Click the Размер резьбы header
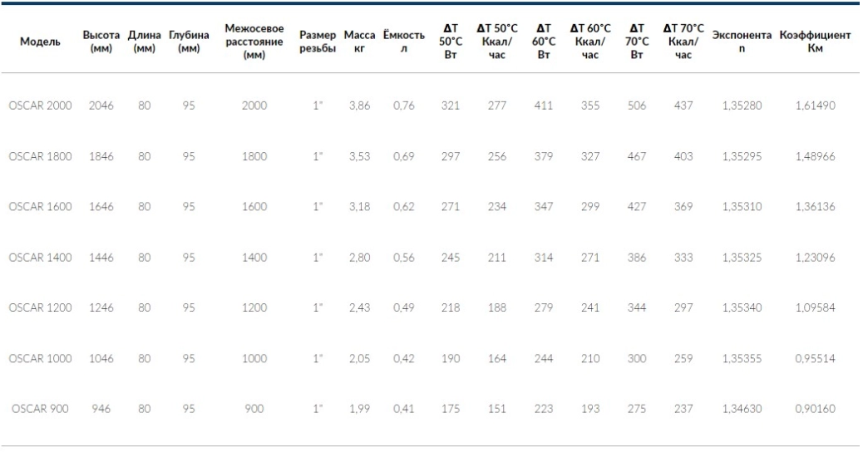 (318, 42)
